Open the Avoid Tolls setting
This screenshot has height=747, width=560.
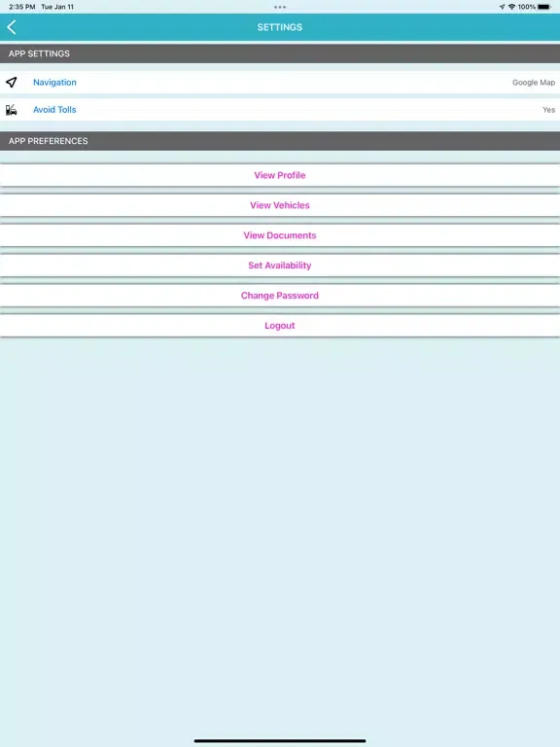280,110
